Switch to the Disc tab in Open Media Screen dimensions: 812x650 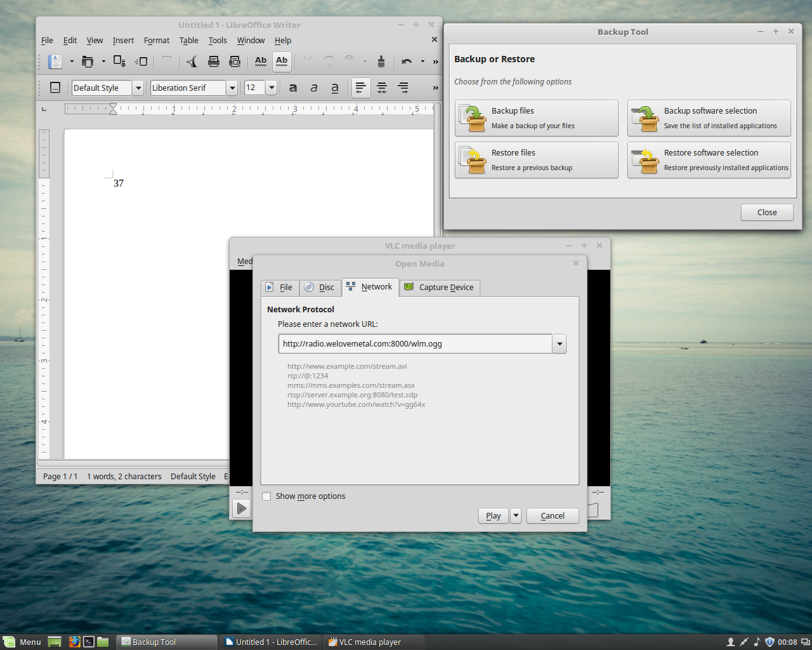320,288
